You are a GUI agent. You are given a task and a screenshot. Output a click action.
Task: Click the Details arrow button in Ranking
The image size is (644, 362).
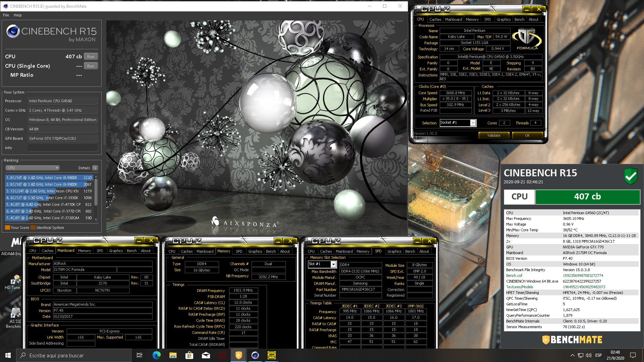coord(95,168)
